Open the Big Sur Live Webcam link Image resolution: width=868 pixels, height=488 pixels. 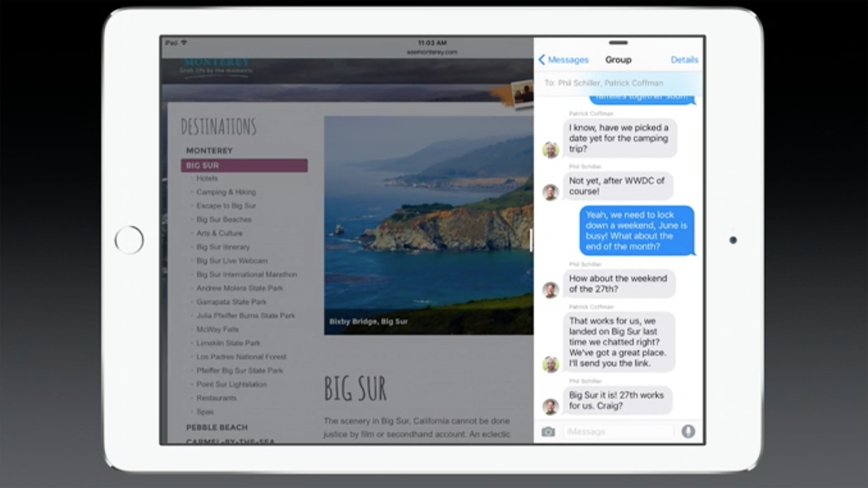(231, 261)
